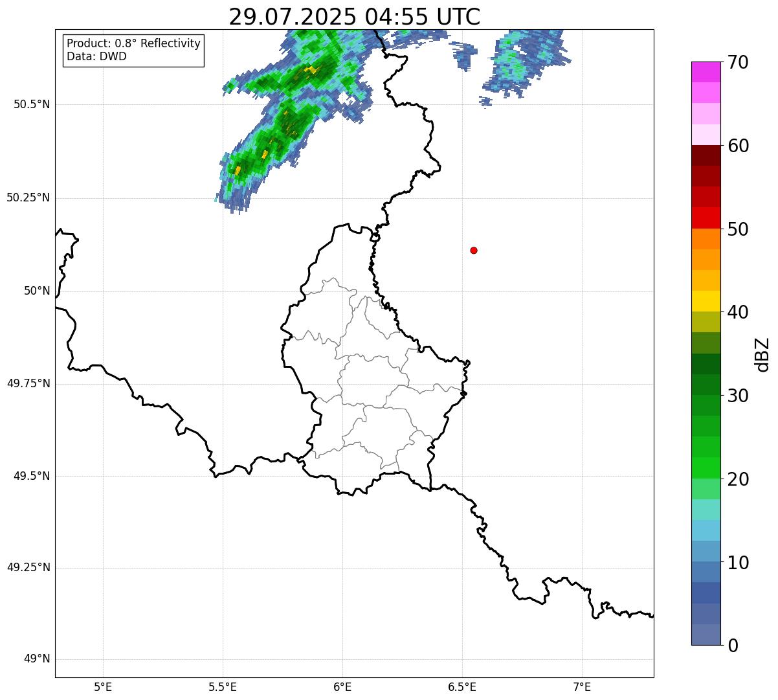Click the plot title '29.07.2025 04:55 UTC'
Image resolution: width=778 pixels, height=700 pixels.
pos(355,17)
